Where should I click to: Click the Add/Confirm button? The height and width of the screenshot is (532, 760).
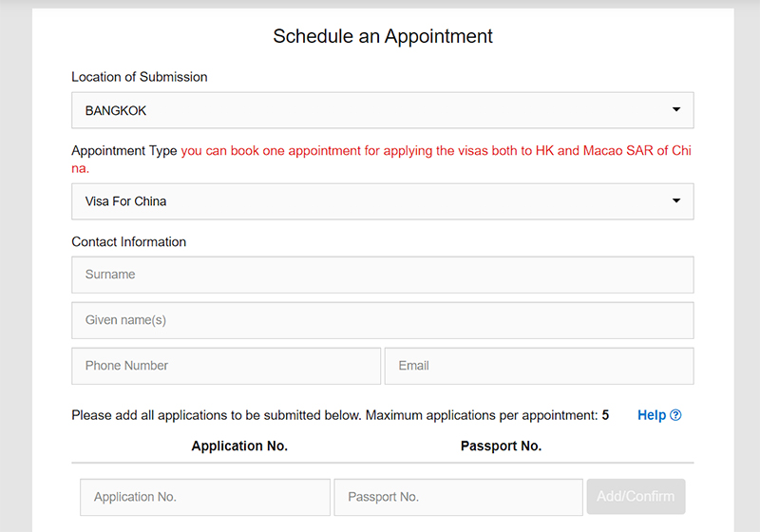coord(636,497)
